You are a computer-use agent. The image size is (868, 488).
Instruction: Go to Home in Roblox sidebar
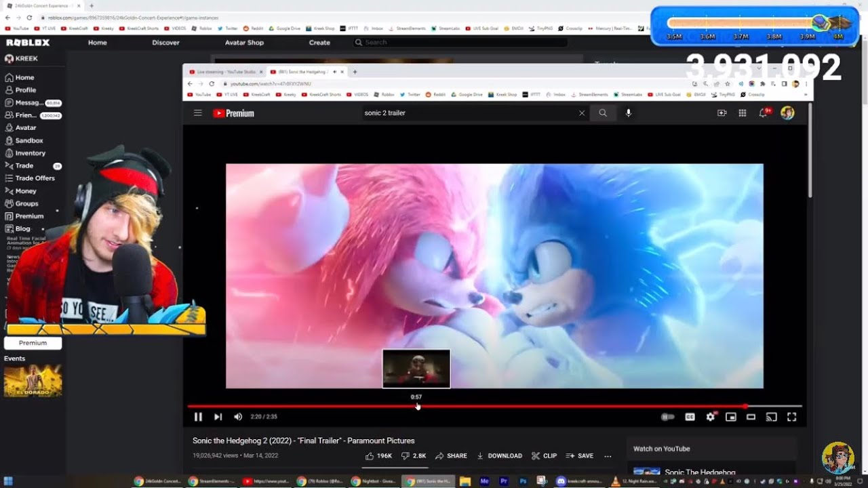click(x=20, y=78)
